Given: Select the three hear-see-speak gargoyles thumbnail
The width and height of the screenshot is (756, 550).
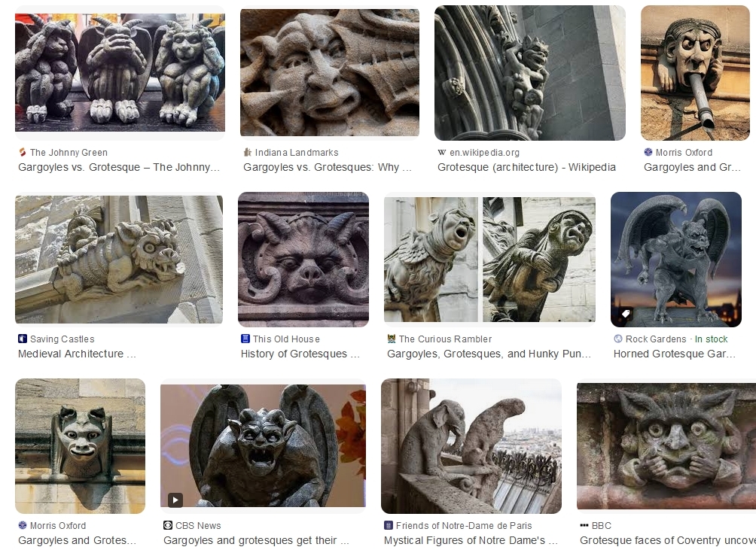Looking at the screenshot, I should pyautogui.click(x=120, y=72).
